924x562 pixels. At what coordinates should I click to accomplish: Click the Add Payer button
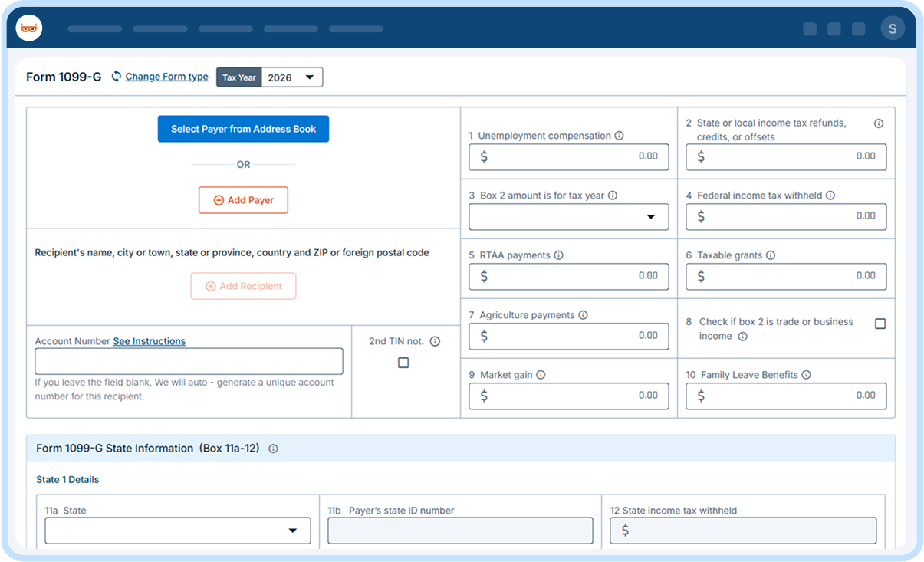click(x=243, y=200)
